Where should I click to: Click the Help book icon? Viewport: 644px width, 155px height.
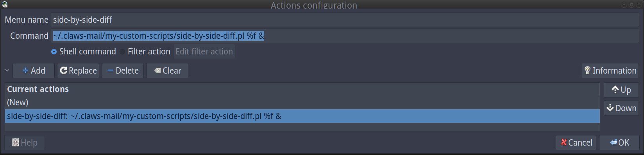[x=16, y=142]
